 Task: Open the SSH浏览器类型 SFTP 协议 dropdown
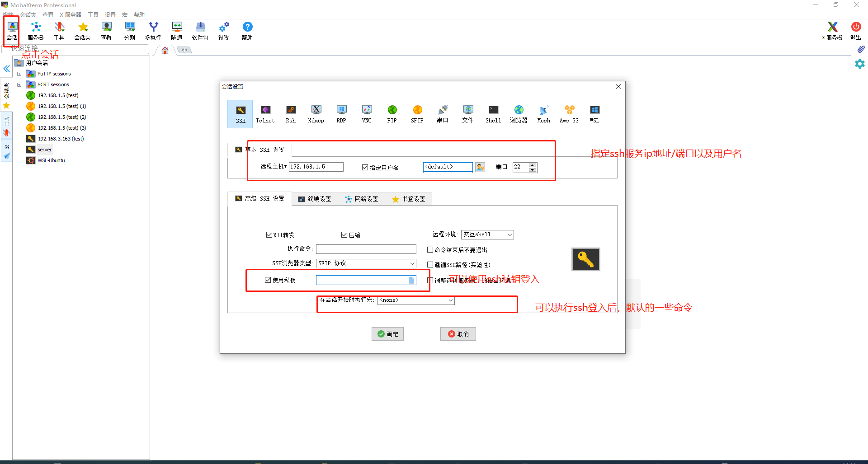pyautogui.click(x=366, y=263)
